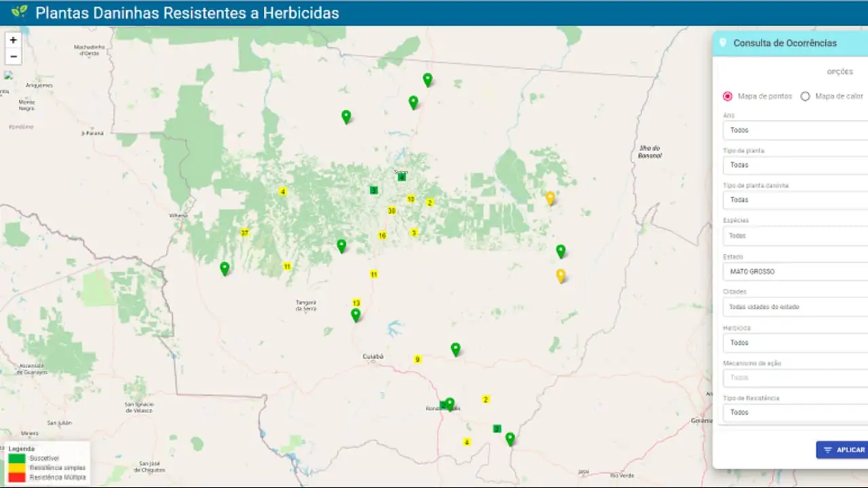This screenshot has height=488, width=868.
Task: Click the Mecanismo de ação input field
Action: click(x=794, y=378)
